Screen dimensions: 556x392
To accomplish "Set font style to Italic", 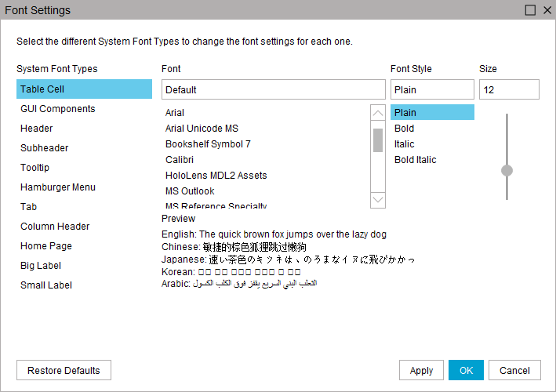I will (405, 144).
